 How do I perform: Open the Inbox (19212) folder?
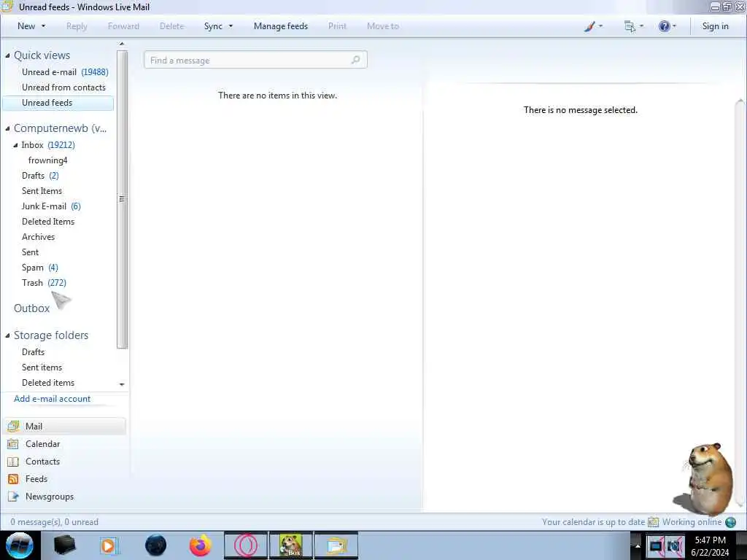pos(47,145)
